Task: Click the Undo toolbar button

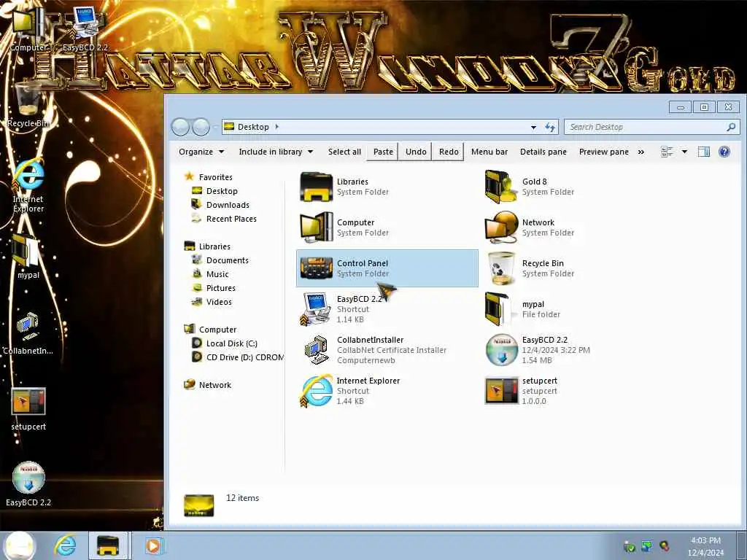Action: click(416, 152)
